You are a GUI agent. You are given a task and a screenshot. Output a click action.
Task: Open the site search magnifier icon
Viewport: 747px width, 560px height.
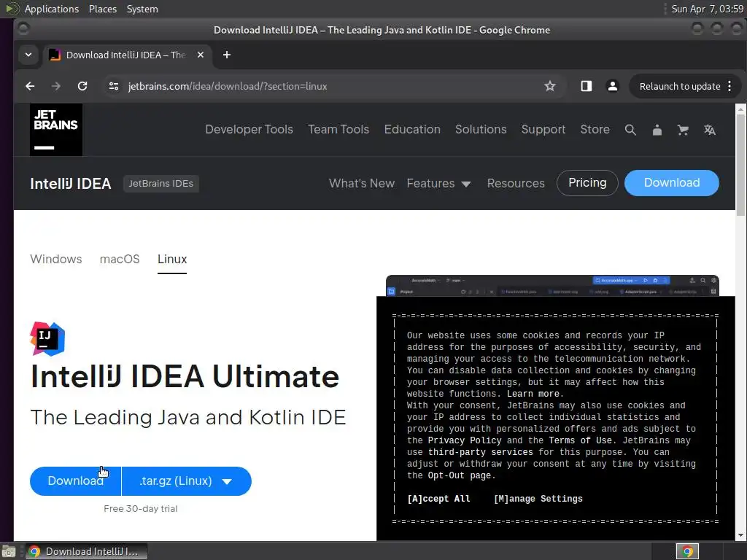coord(630,130)
